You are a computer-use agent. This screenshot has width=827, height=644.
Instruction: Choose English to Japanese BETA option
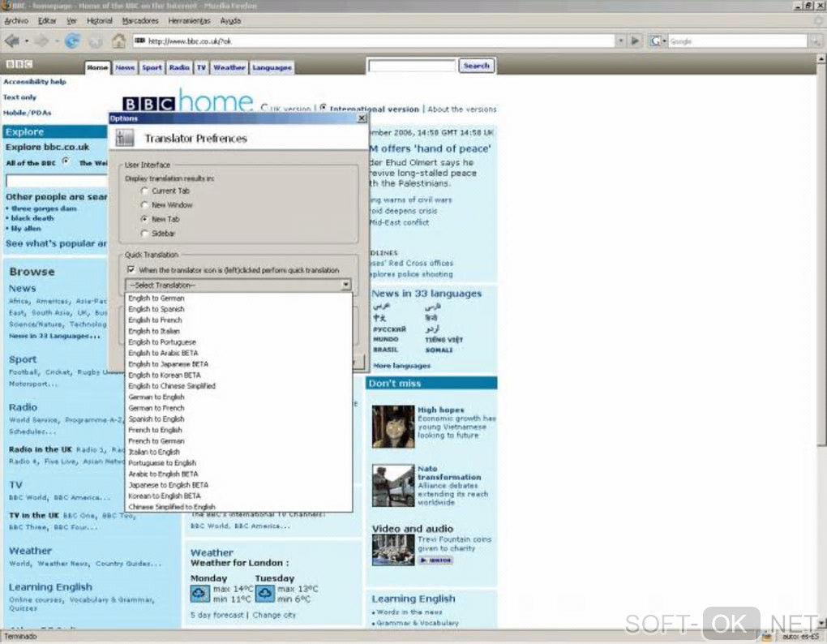239,364
